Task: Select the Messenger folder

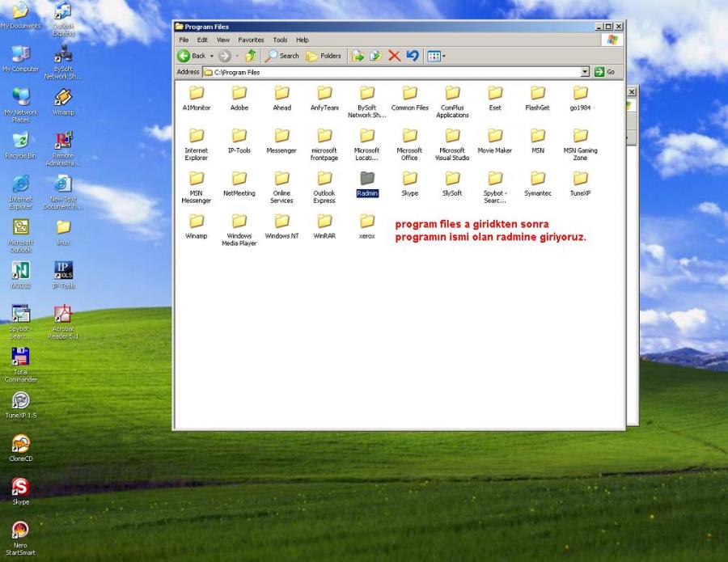Action: tap(281, 141)
